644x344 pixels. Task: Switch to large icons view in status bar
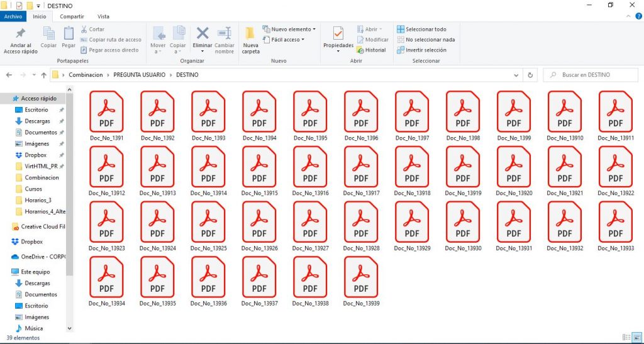pyautogui.click(x=636, y=338)
